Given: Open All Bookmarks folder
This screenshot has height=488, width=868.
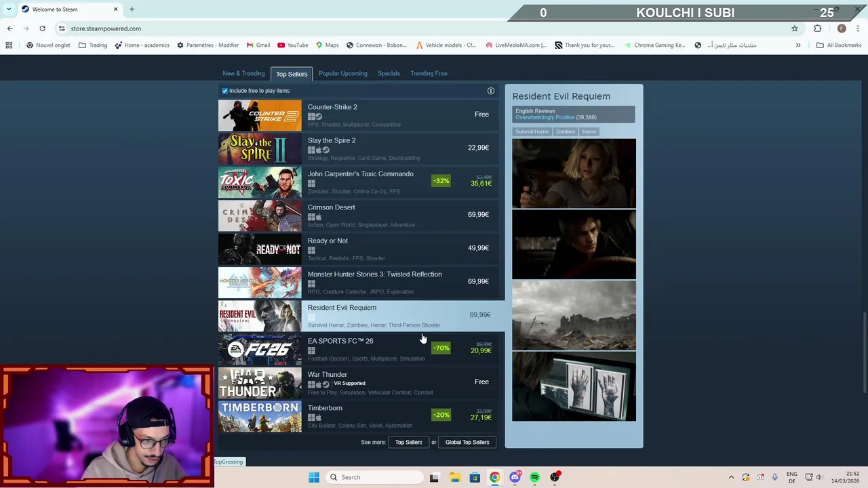Looking at the screenshot, I should [839, 45].
